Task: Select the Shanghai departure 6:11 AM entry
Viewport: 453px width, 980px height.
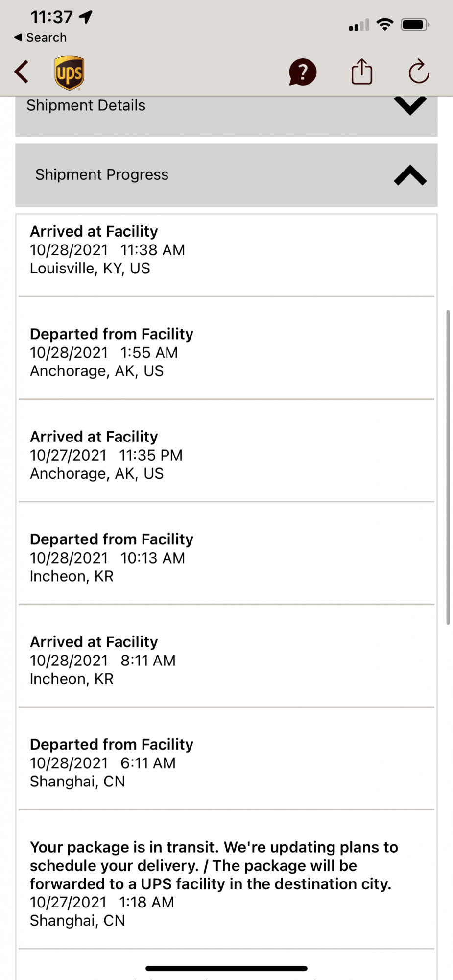Action: point(226,763)
